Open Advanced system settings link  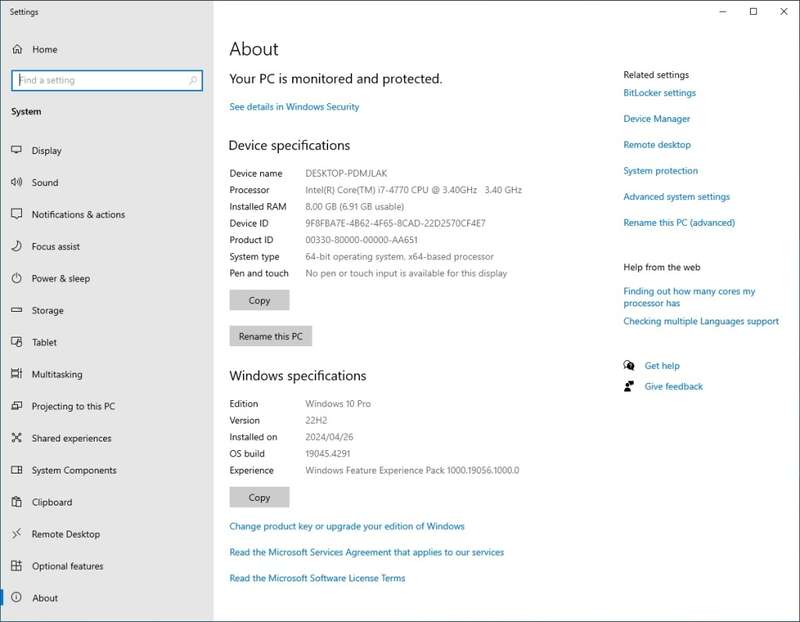click(x=677, y=197)
